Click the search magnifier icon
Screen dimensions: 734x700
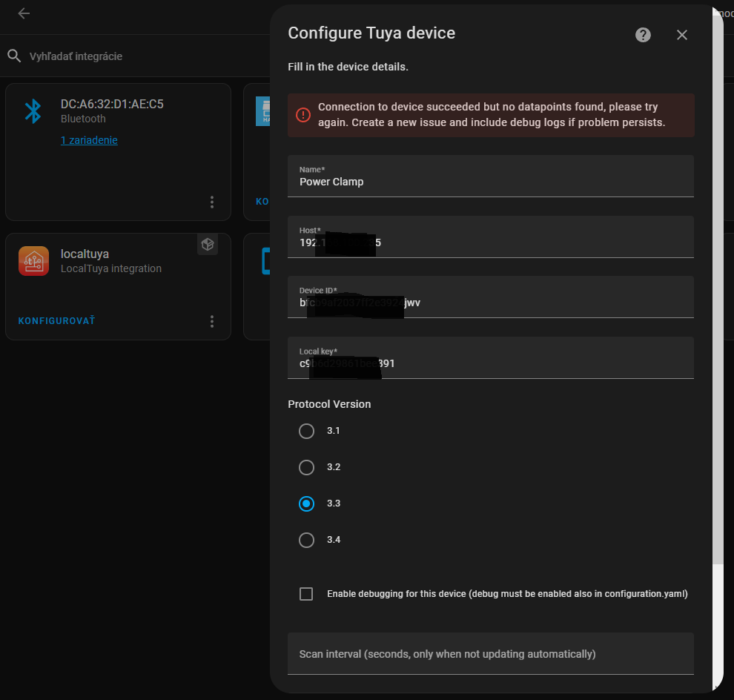(x=14, y=56)
